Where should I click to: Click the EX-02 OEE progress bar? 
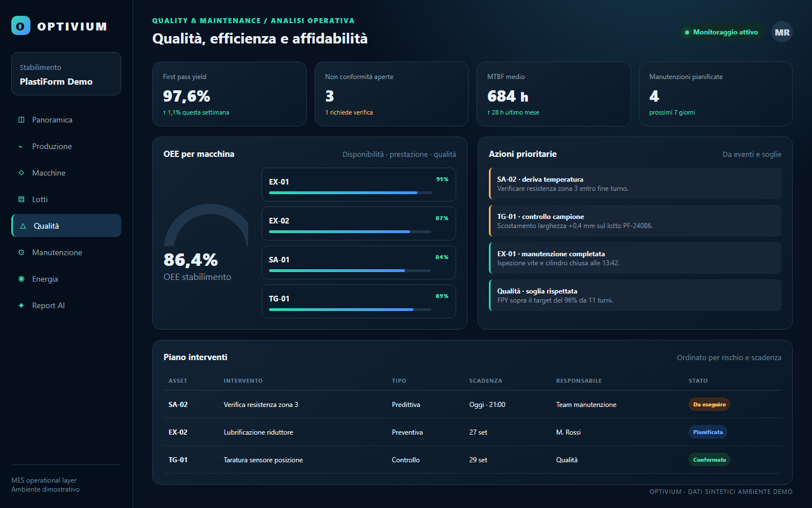click(x=350, y=231)
